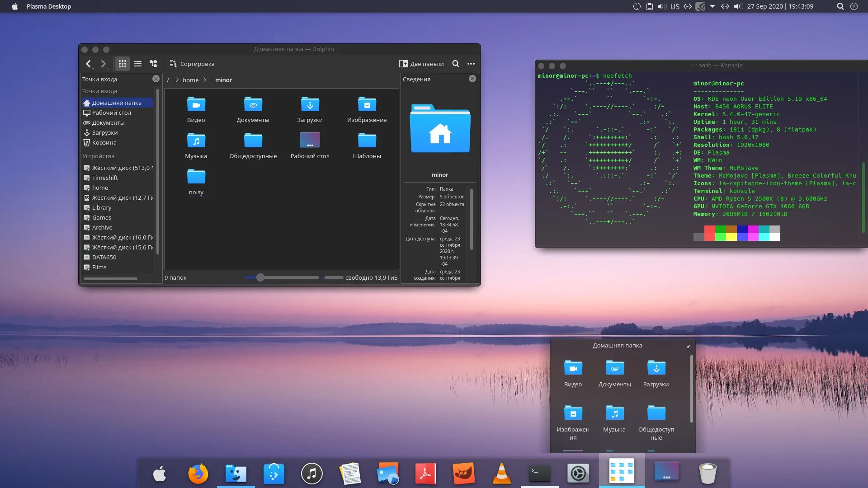The image size is (868, 488).
Task: Switch Dolphin to details tree view
Action: click(153, 64)
